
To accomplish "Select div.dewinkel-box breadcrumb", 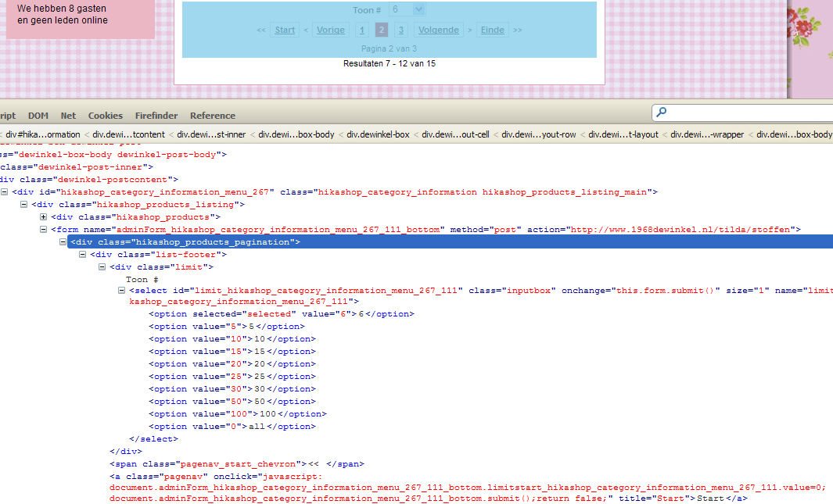I will click(x=379, y=134).
